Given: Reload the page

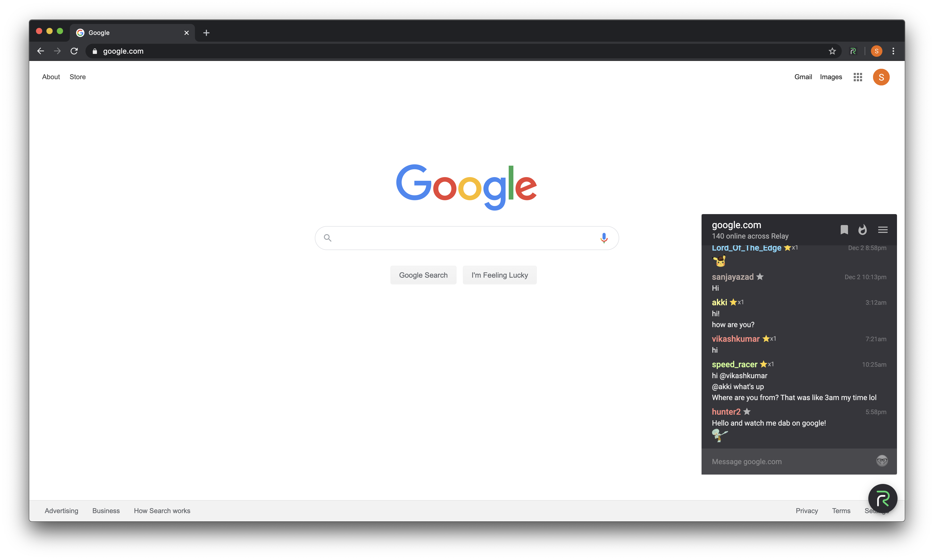Looking at the screenshot, I should pos(74,51).
